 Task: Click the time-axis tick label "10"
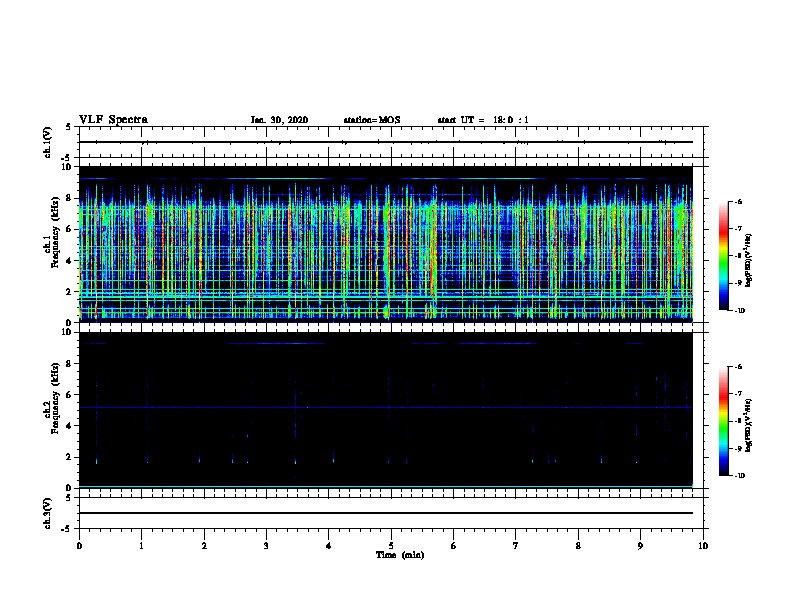pos(703,545)
